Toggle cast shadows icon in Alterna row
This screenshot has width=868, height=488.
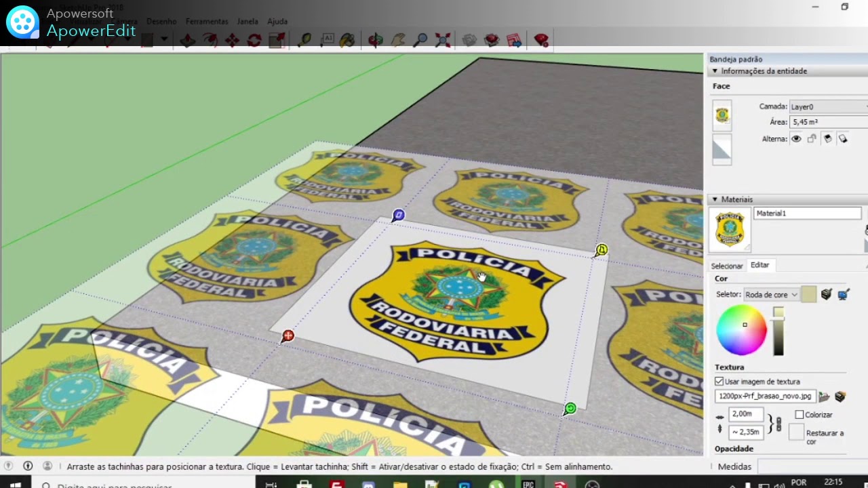pos(843,139)
